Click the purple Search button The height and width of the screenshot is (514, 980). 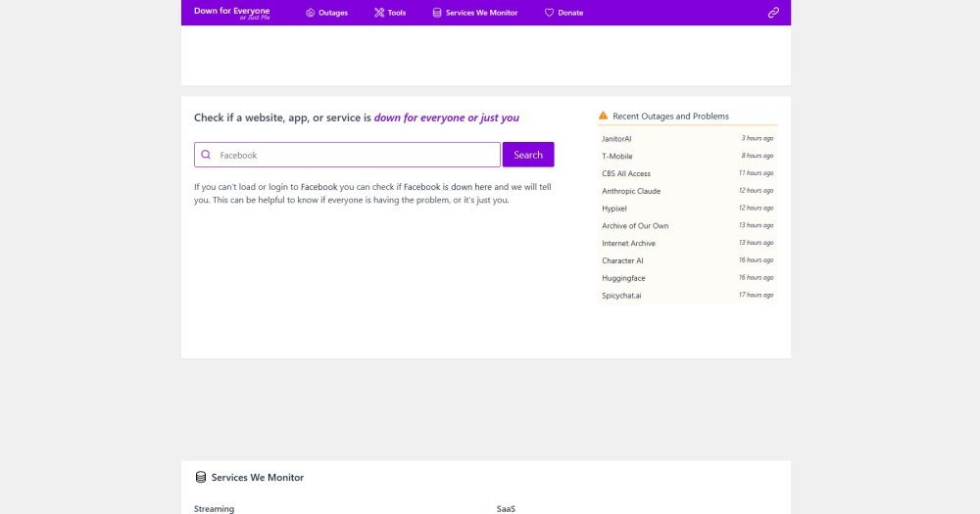[528, 155]
